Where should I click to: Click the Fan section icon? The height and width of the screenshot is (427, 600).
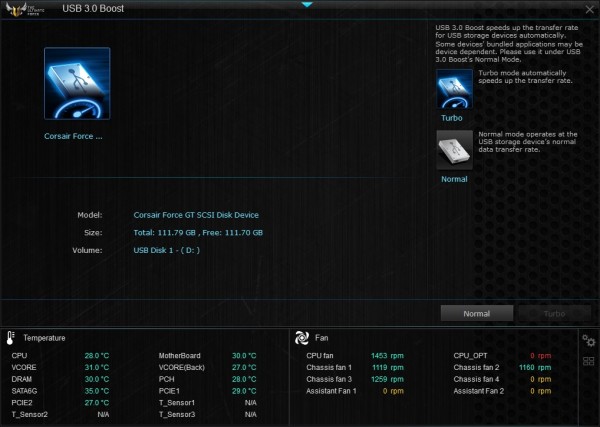pyautogui.click(x=302, y=338)
